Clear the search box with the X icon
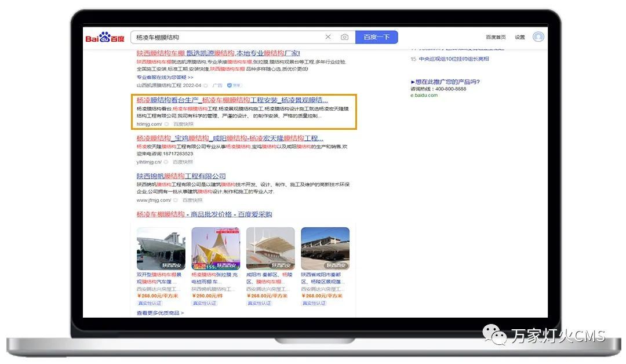The height and width of the screenshot is (364, 626). tap(328, 37)
